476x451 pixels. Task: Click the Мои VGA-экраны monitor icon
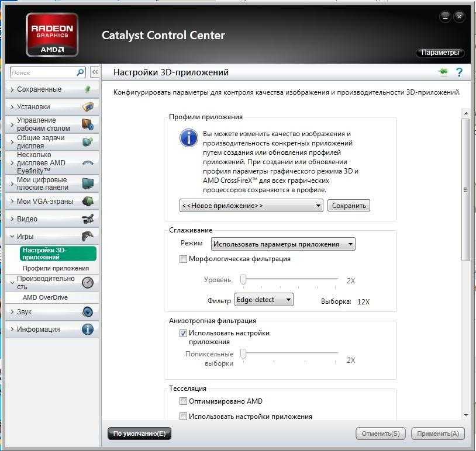(x=88, y=202)
